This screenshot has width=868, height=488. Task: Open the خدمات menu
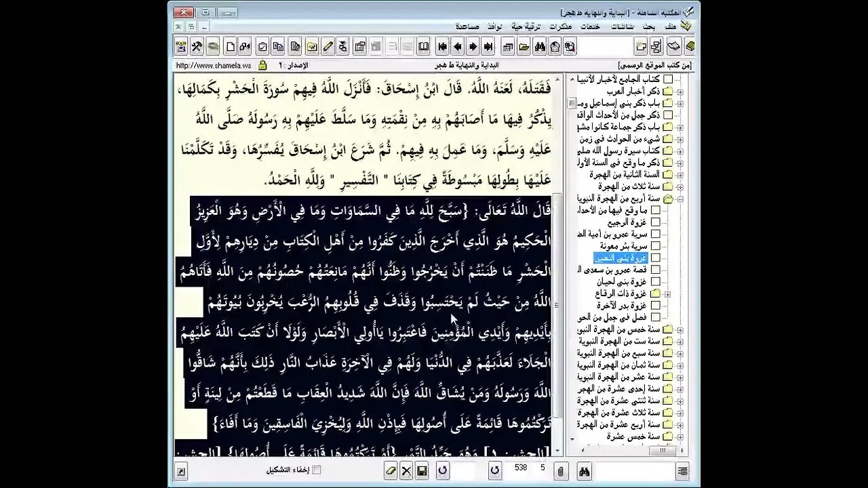(x=590, y=26)
